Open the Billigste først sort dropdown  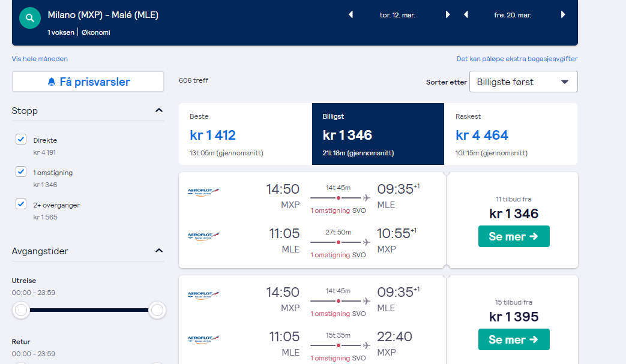click(x=523, y=82)
